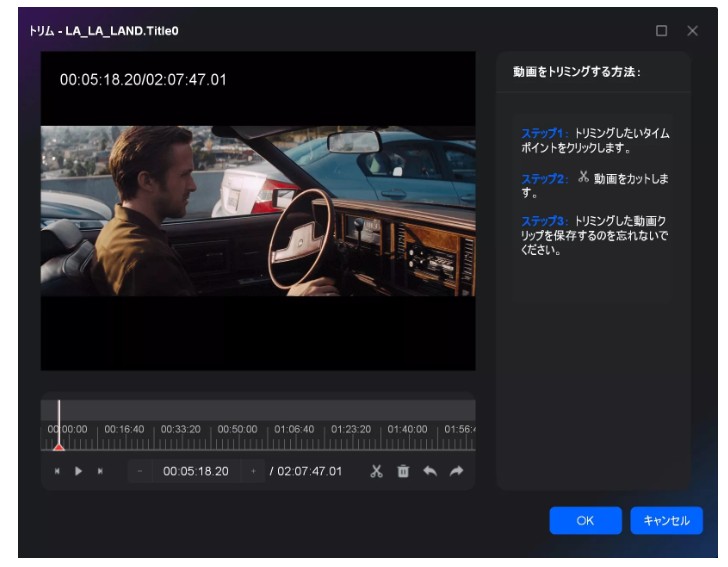The image size is (728, 567).
Task: Undo the last action with the left arrow
Action: point(430,471)
